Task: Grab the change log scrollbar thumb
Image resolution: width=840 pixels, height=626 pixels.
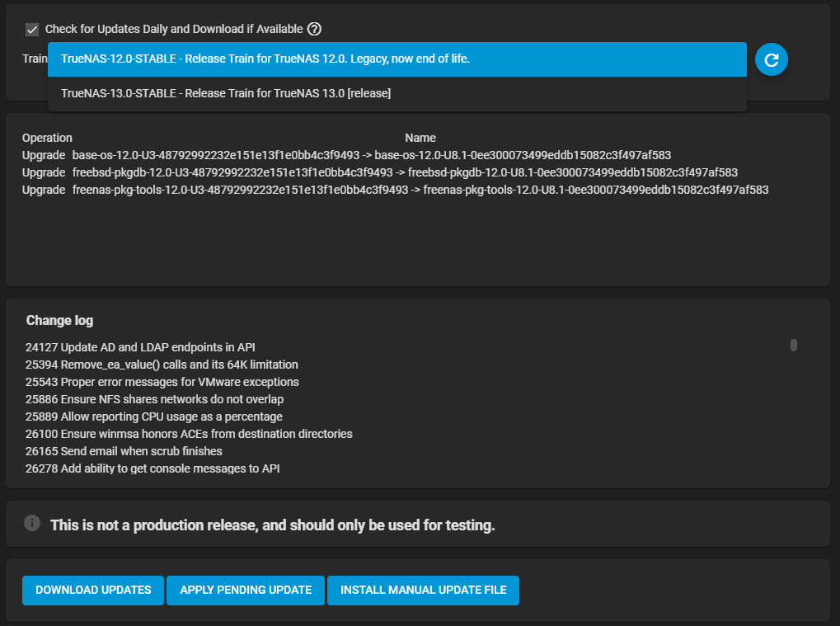Action: (x=793, y=345)
